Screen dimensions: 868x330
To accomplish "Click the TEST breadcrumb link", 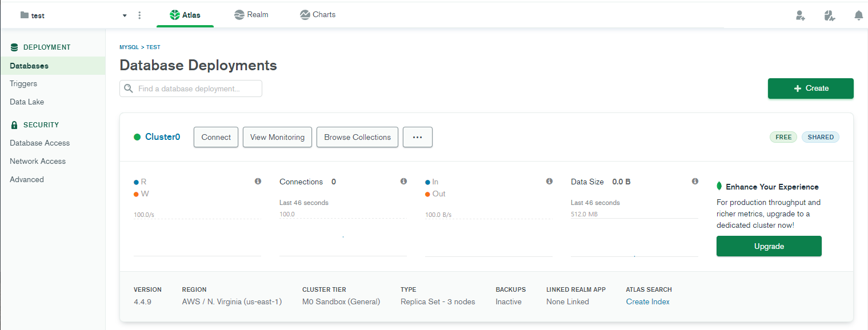I will tap(153, 47).
